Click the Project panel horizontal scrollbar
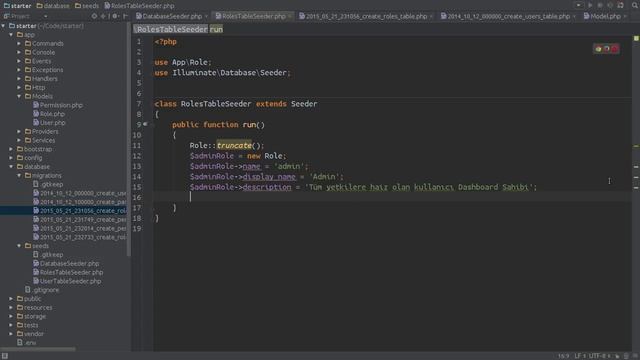 [x=38, y=349]
